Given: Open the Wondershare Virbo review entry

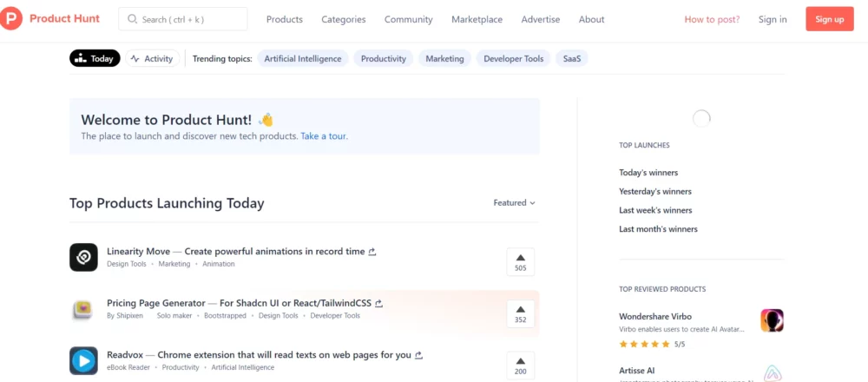Looking at the screenshot, I should coord(701,329).
